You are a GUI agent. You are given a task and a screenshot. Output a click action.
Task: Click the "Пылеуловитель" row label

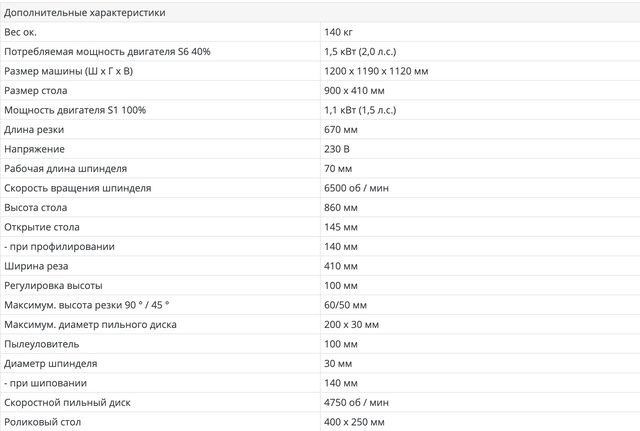coord(43,344)
